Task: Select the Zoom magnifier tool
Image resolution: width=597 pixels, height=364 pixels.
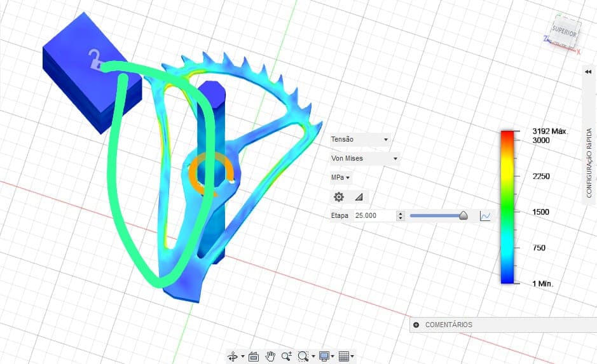Action: coord(286,356)
